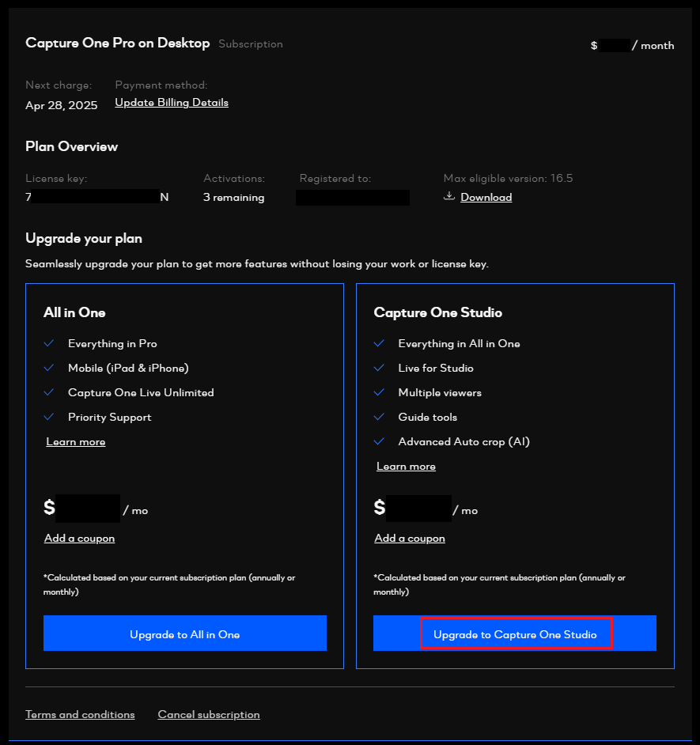
Task: Click the checkmark beside Everything in All in One
Action: [379, 343]
